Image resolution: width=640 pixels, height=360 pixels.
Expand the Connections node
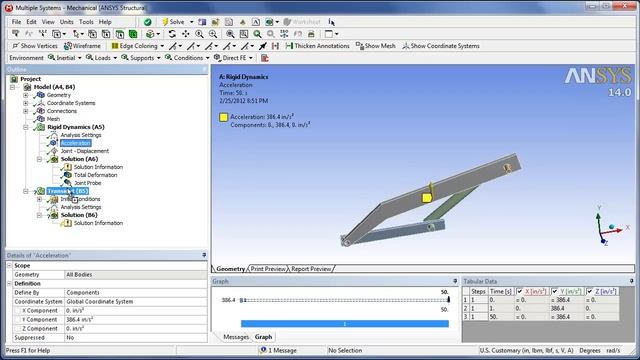click(26, 111)
